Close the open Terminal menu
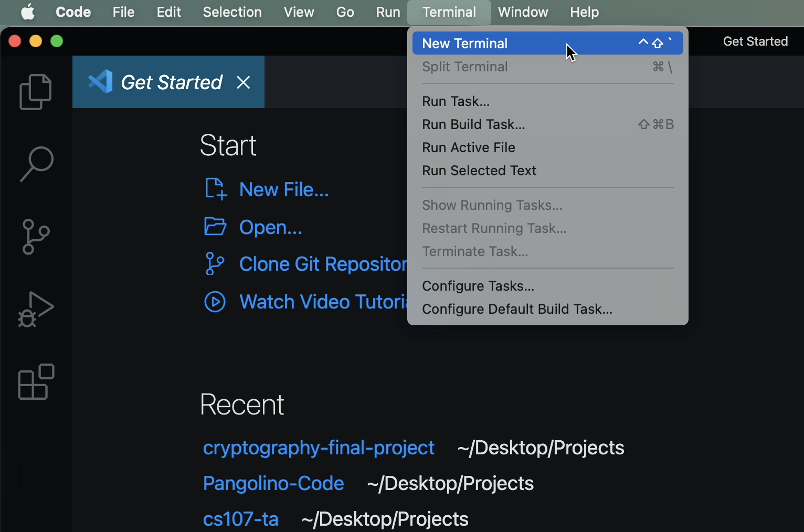Image resolution: width=804 pixels, height=532 pixels. pyautogui.click(x=449, y=12)
